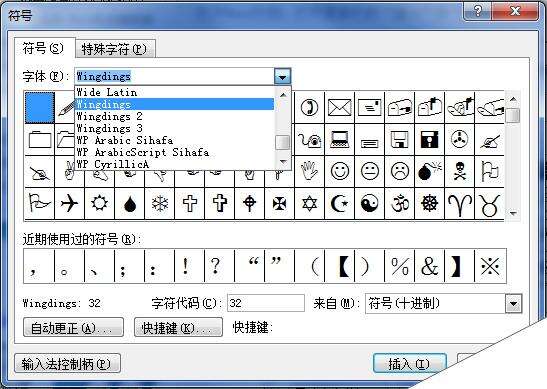Choose Wide Latin from the font list
547x389 pixels.
tap(174, 92)
